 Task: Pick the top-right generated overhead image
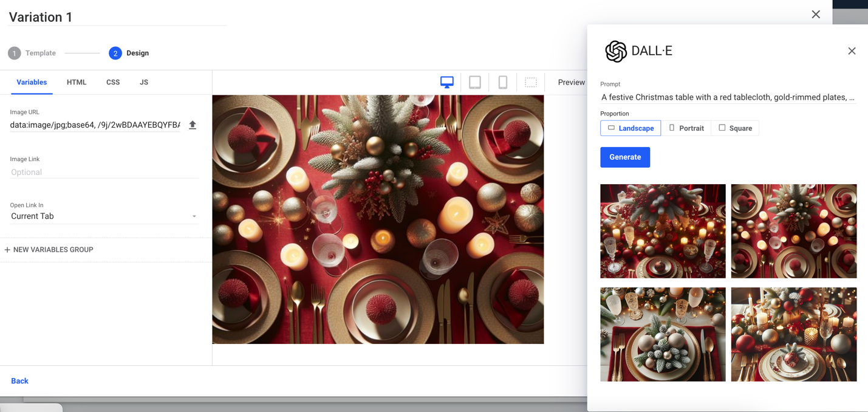(794, 231)
